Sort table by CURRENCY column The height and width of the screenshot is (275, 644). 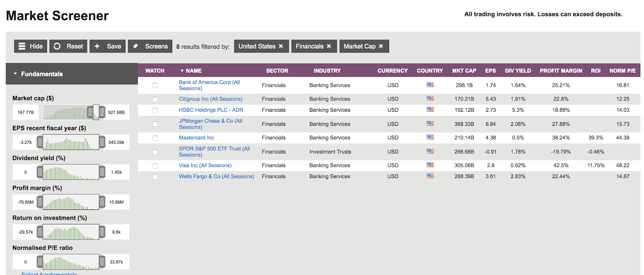[x=392, y=71]
